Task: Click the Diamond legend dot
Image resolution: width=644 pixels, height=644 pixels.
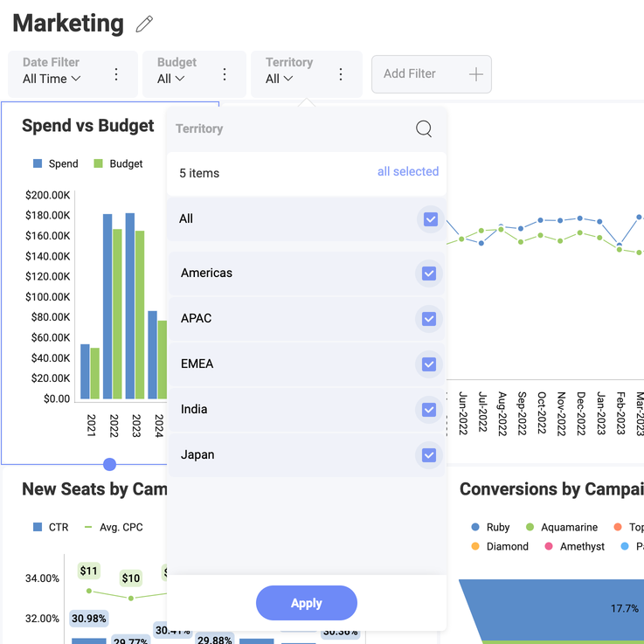Action: click(475, 546)
